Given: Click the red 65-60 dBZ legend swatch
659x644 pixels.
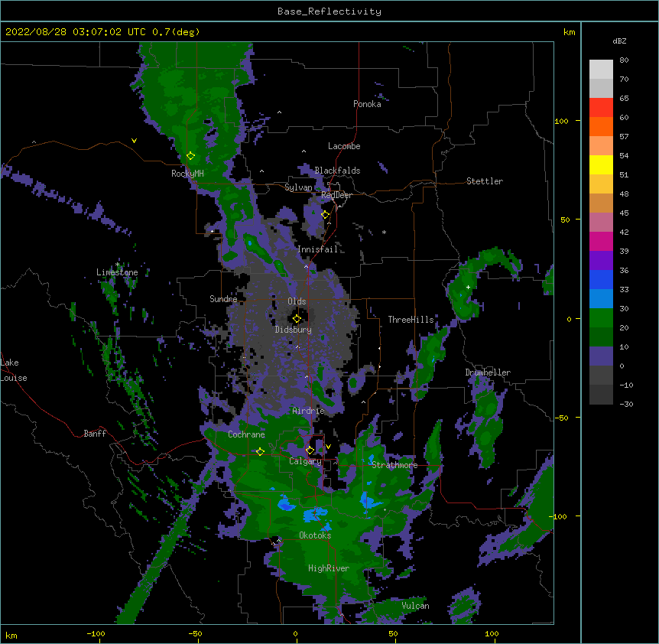Looking at the screenshot, I should click(x=601, y=108).
